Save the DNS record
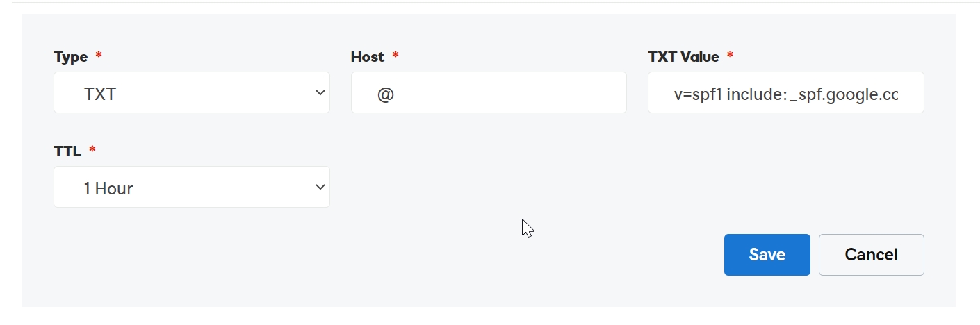The height and width of the screenshot is (325, 980). 767,255
